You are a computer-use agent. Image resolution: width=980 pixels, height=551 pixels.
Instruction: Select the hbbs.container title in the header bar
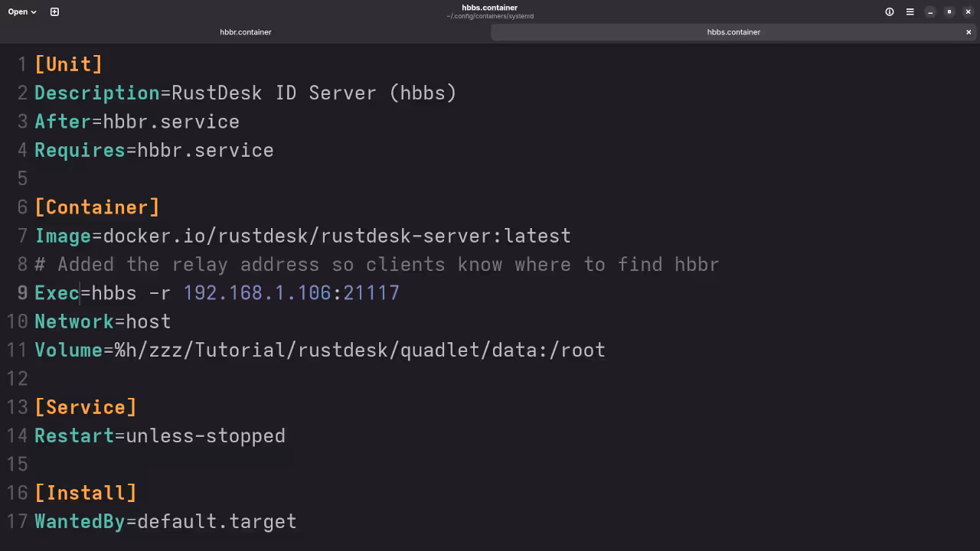click(x=490, y=8)
